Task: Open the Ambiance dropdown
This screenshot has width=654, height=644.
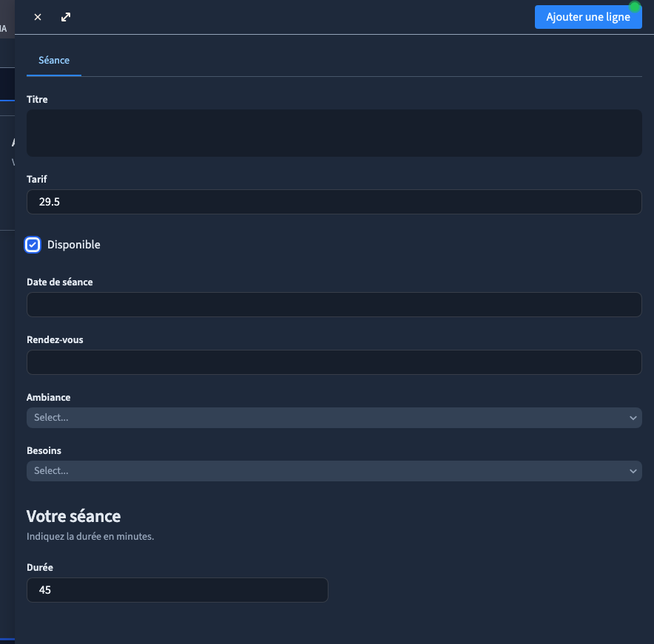Action: tap(334, 418)
